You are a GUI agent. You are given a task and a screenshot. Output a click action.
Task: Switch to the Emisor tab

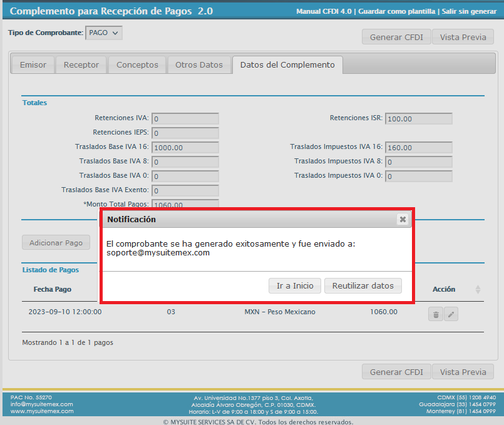[x=33, y=65]
